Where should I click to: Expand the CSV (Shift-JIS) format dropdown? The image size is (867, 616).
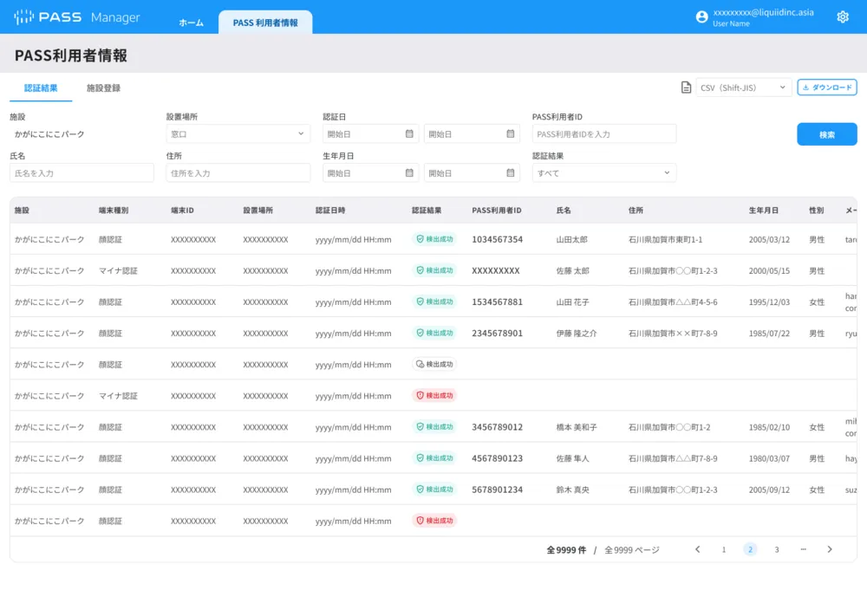click(744, 88)
